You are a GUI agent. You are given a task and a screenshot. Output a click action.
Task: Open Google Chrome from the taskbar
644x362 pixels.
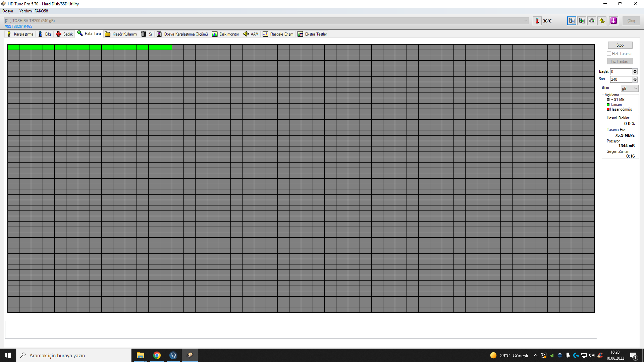point(157,355)
